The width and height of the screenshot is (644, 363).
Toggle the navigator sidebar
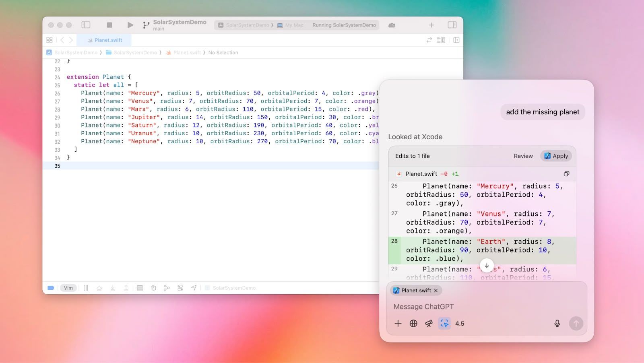[86, 25]
